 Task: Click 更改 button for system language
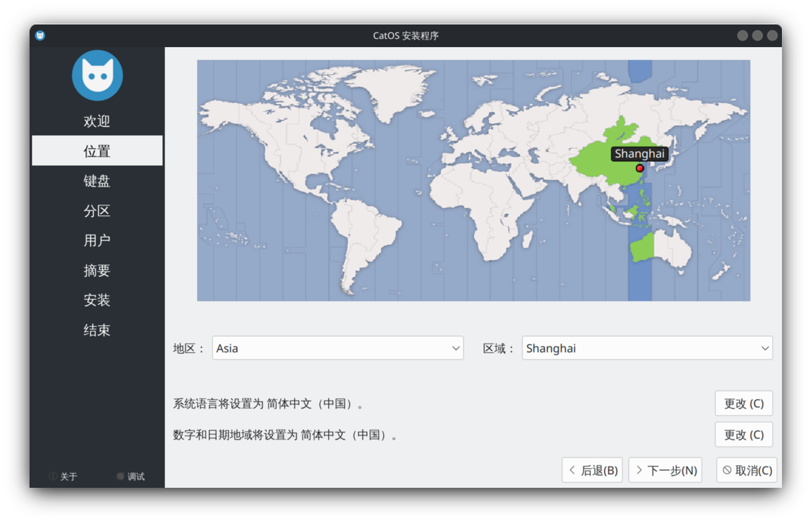point(743,404)
